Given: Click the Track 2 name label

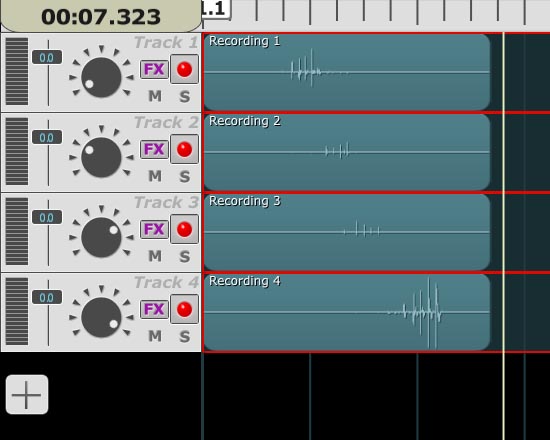Looking at the screenshot, I should point(166,122).
